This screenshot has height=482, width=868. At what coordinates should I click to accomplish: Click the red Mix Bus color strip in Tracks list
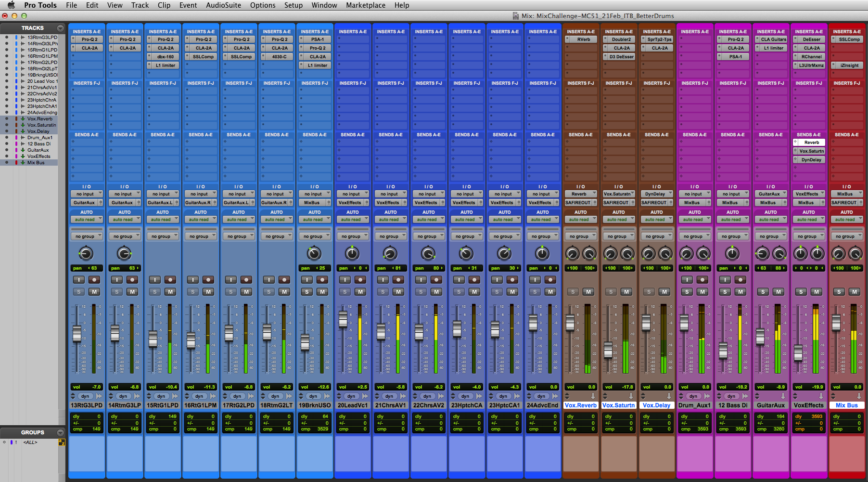16,163
